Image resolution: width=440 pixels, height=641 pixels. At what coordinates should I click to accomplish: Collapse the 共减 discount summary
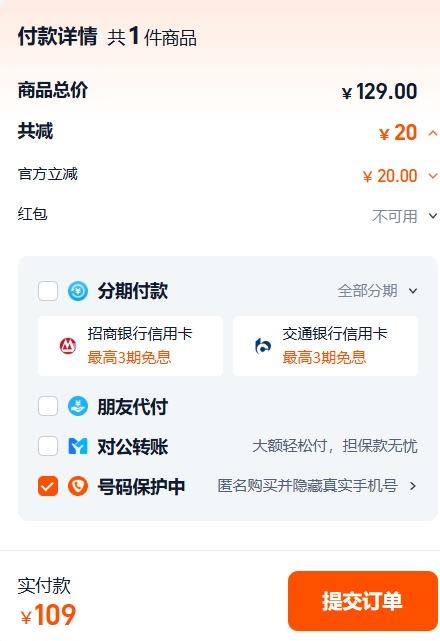tap(433, 133)
